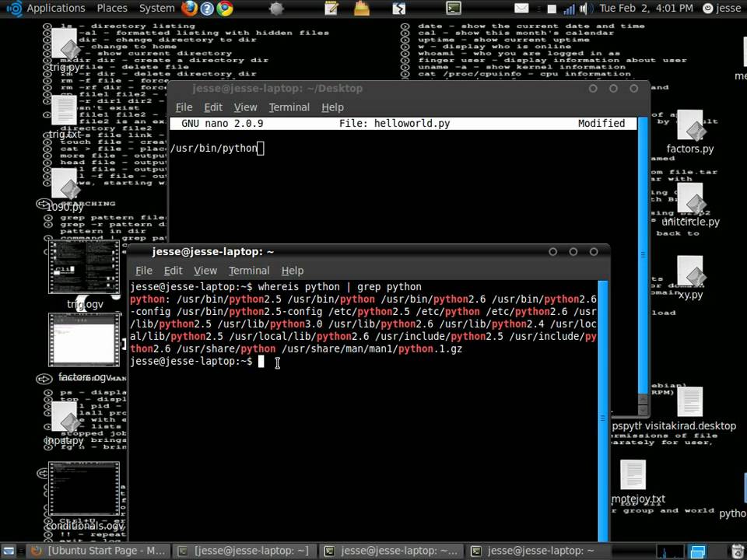Click the mail envelope indicator
The image size is (747, 560).
point(521,9)
